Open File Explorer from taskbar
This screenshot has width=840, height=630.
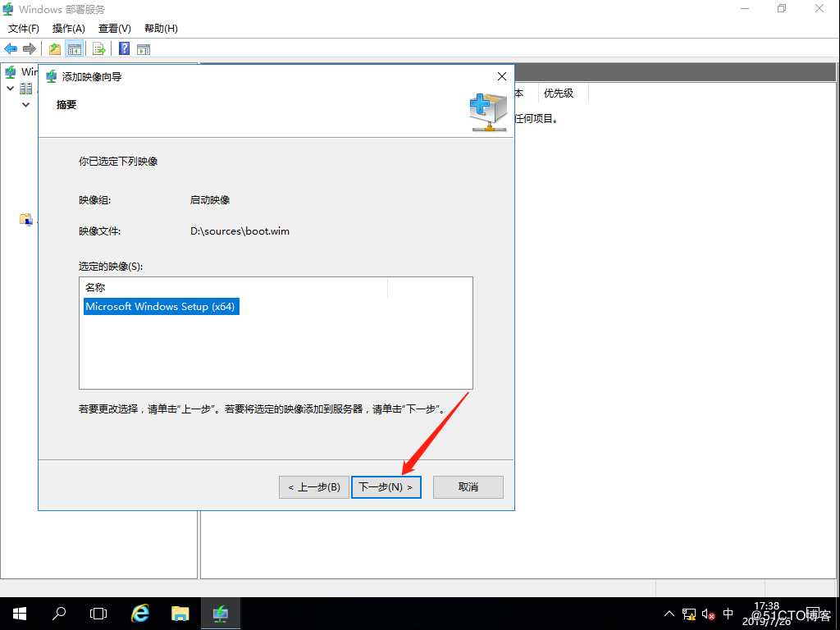point(180,614)
